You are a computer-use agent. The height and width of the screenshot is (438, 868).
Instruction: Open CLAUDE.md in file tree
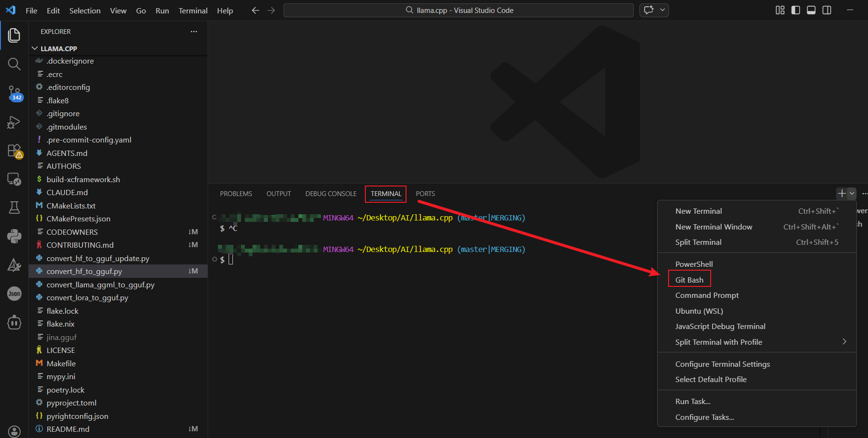(118, 193)
